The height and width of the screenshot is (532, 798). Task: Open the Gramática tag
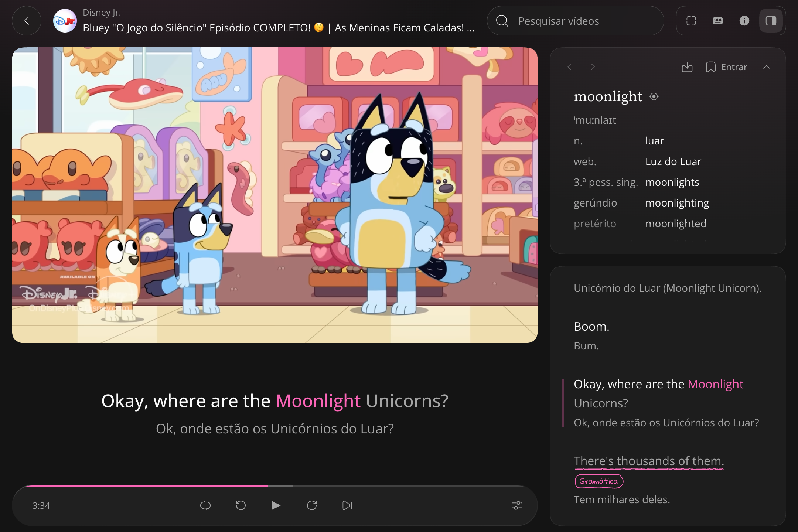coord(599,481)
